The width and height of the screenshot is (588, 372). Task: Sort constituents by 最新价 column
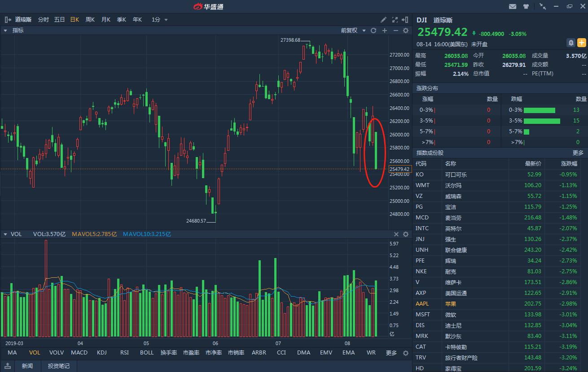533,164
